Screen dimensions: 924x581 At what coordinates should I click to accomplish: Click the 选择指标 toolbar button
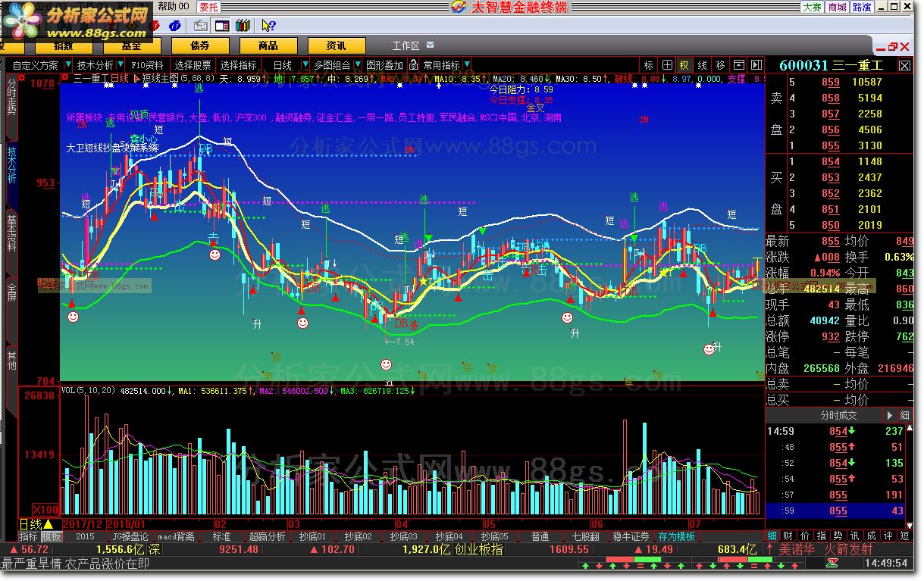click(x=238, y=65)
